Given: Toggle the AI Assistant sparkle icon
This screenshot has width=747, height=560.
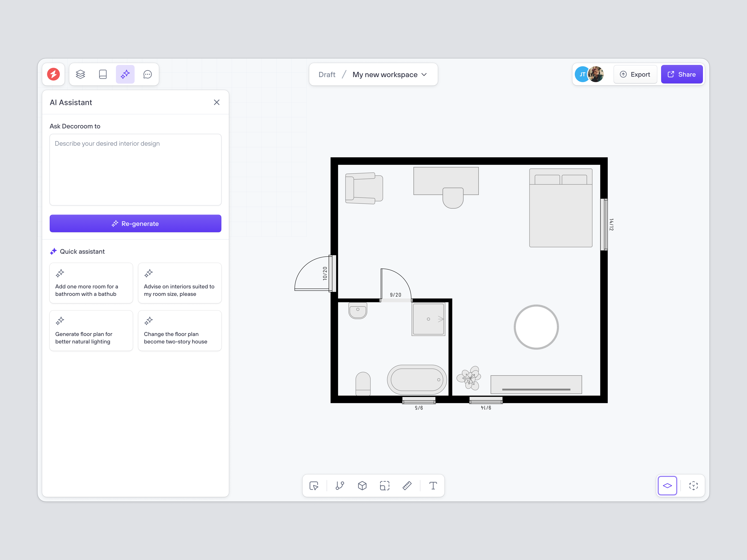Looking at the screenshot, I should 125,74.
